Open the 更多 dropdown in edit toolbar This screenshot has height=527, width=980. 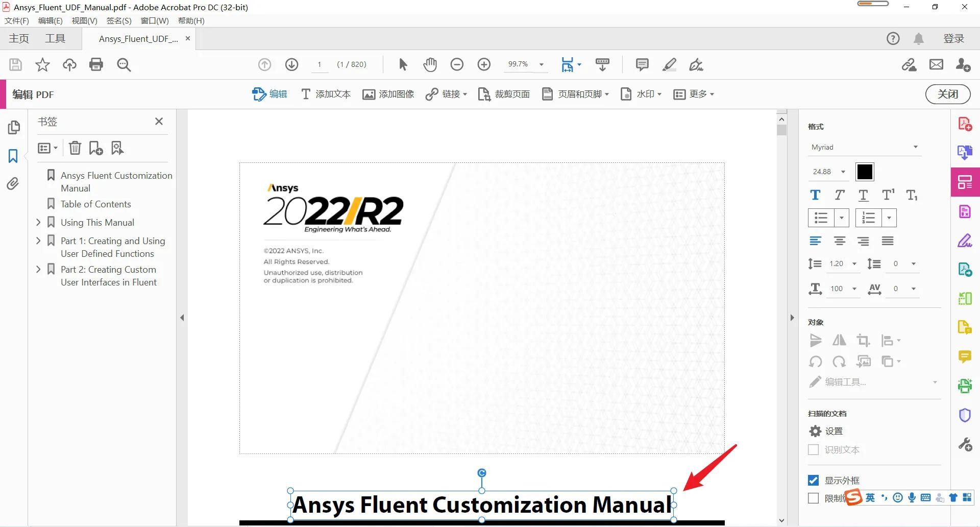pyautogui.click(x=694, y=94)
